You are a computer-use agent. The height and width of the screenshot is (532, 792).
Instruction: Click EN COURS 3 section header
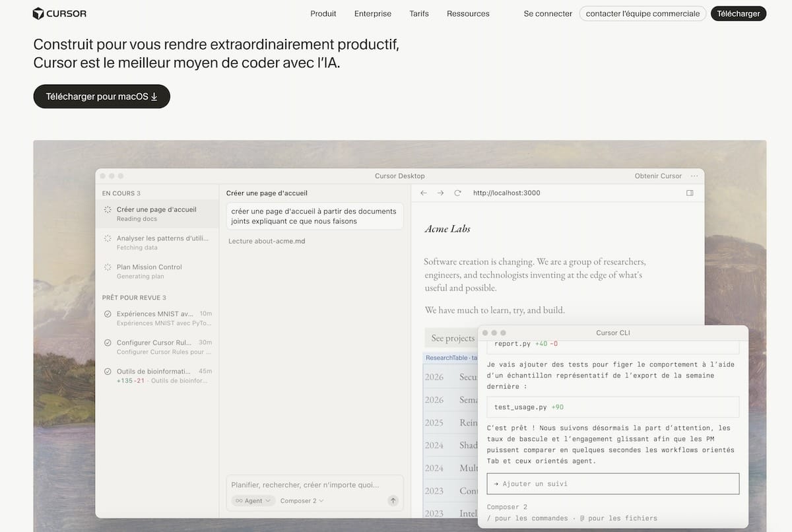121,193
